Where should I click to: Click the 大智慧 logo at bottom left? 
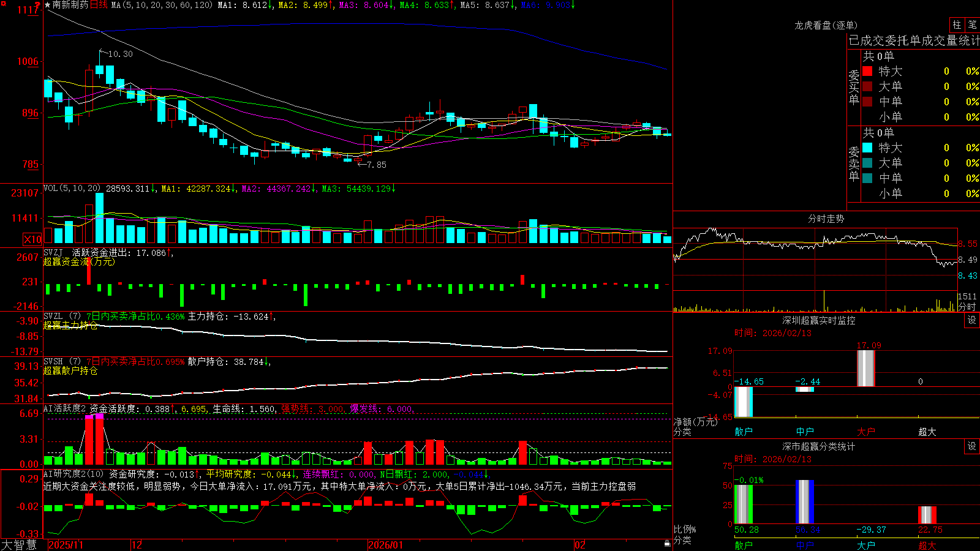(19, 545)
